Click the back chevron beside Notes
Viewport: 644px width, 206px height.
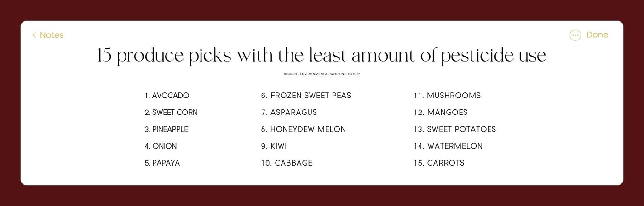34,35
